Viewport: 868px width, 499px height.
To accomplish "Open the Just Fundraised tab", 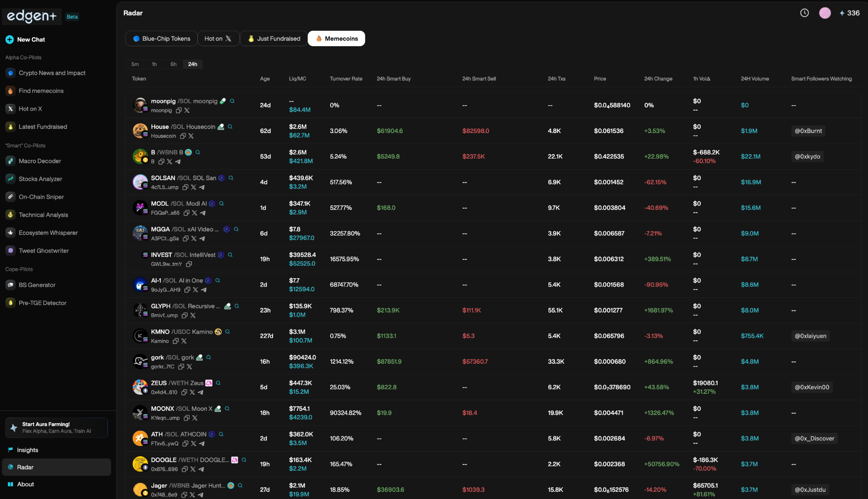I will (x=274, y=38).
